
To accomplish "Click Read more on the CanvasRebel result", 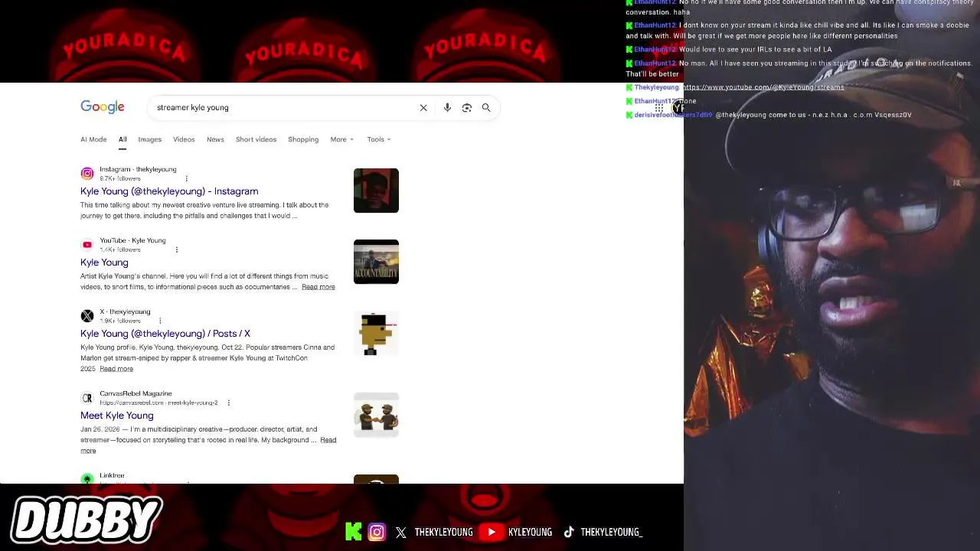I will (x=328, y=440).
